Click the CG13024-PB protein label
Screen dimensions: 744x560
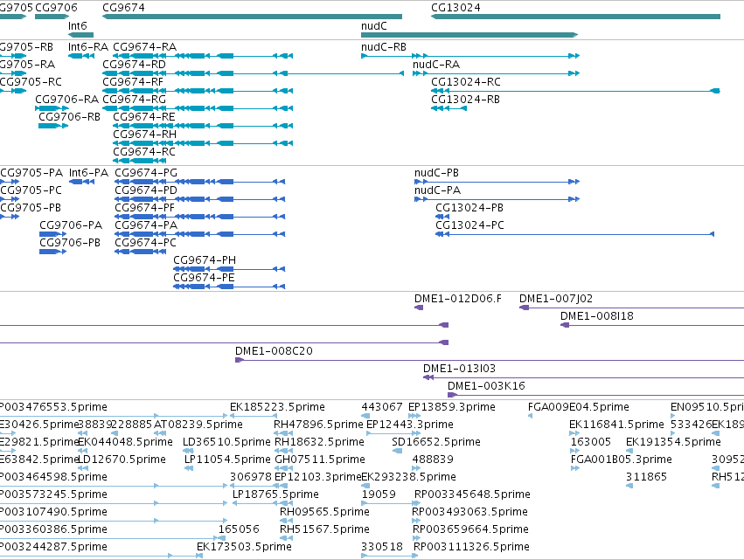click(x=469, y=208)
